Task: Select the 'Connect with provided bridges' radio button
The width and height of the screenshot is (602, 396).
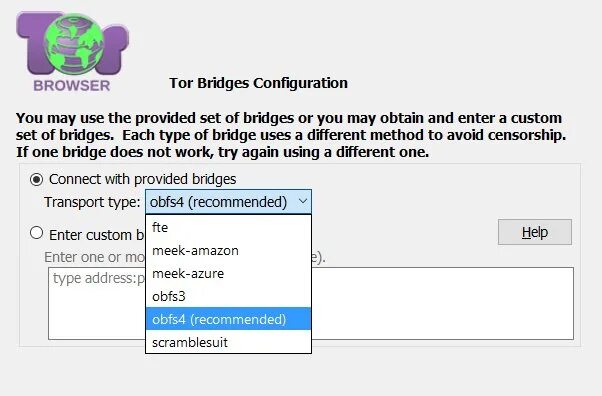Action: (x=36, y=179)
